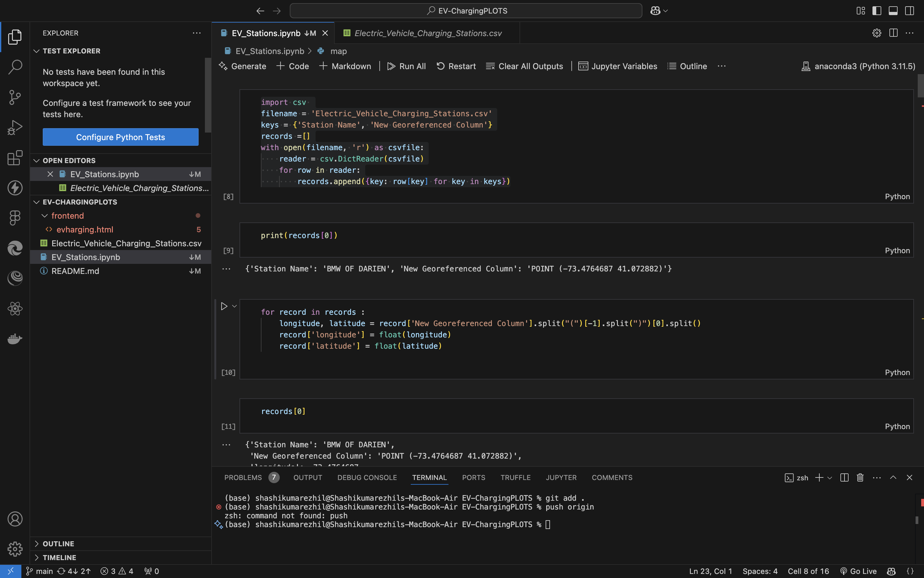
Task: Kill terminal with trash icon
Action: (x=860, y=477)
